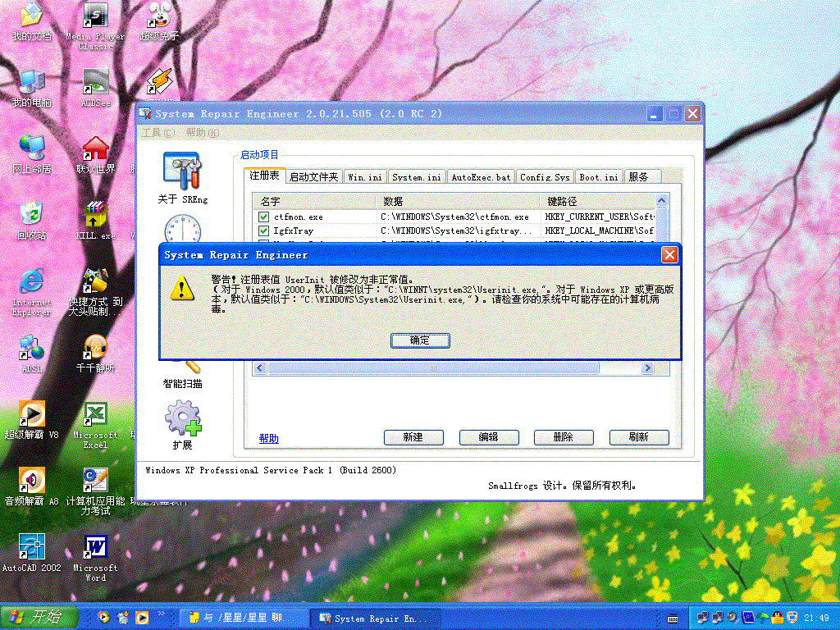
Task: Launch the Internet Explorer desktop icon
Action: pos(32,293)
